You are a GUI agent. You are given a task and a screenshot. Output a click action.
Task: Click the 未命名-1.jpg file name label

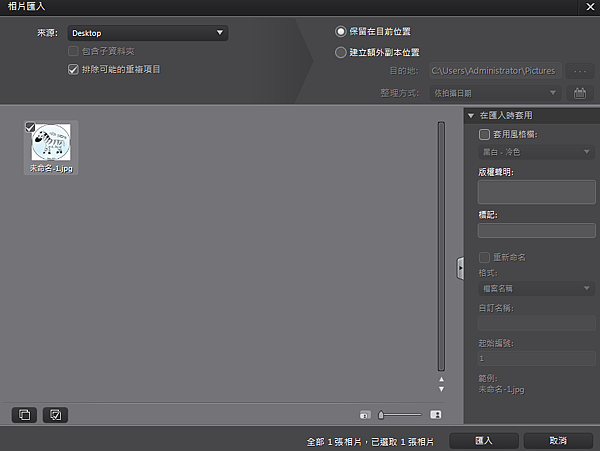point(51,168)
